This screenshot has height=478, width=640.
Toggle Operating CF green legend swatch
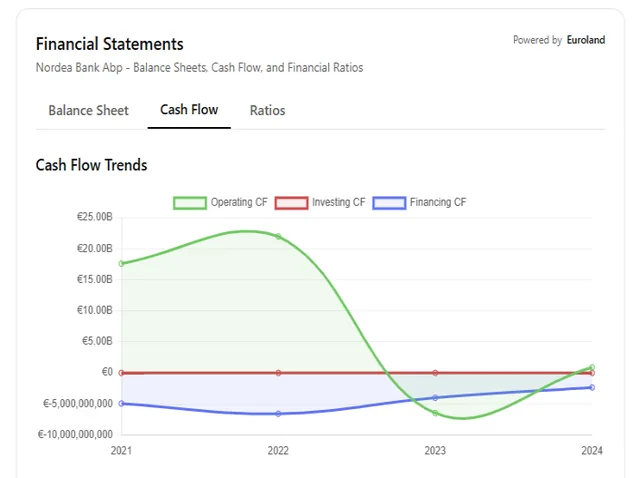coord(190,203)
